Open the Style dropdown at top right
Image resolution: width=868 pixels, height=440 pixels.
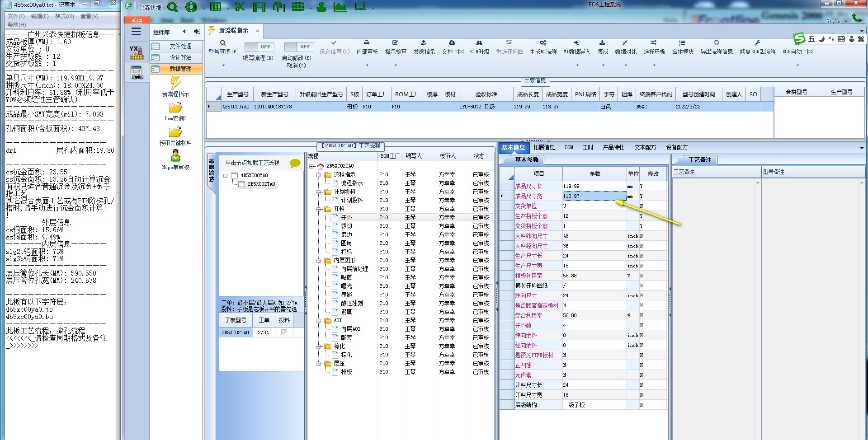point(837,21)
